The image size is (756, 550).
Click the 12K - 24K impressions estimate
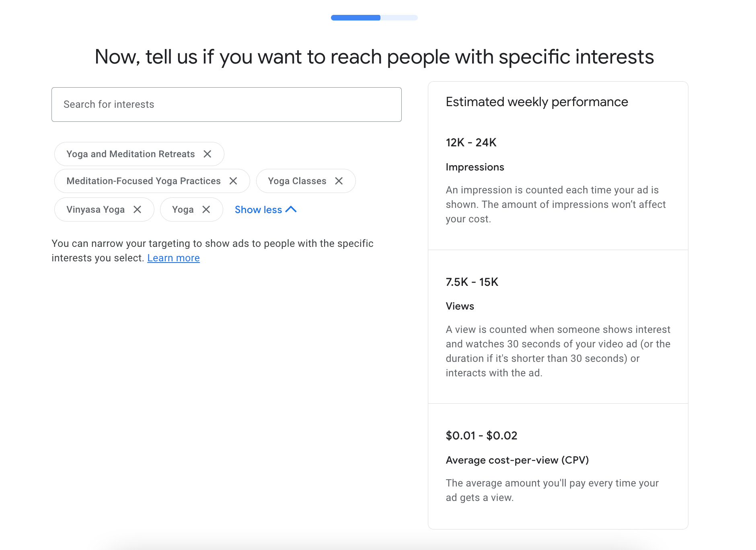(471, 143)
